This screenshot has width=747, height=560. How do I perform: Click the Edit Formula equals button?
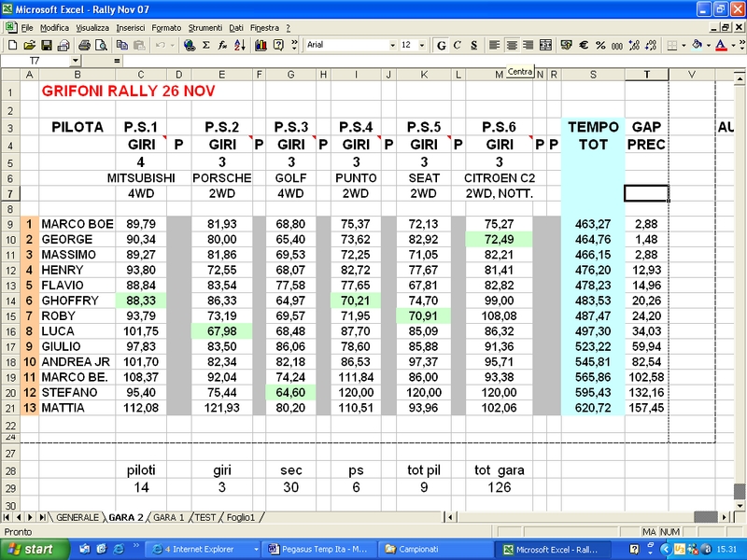117,61
